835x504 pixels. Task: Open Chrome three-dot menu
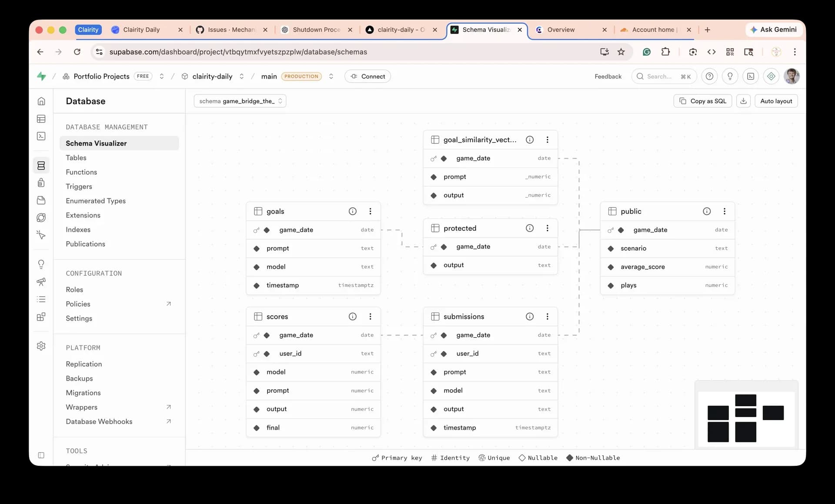(795, 52)
